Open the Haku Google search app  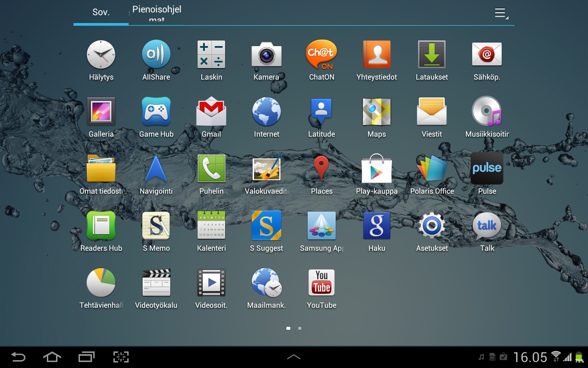(377, 226)
